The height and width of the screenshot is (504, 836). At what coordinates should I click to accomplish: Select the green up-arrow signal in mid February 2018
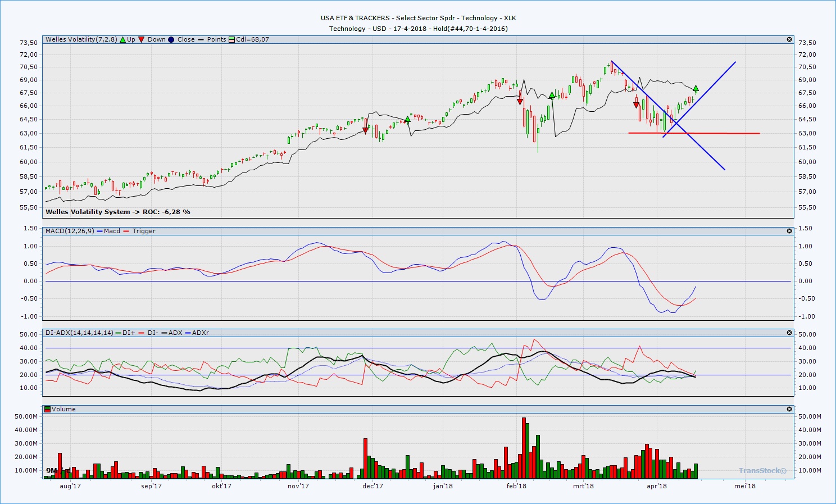tap(552, 96)
